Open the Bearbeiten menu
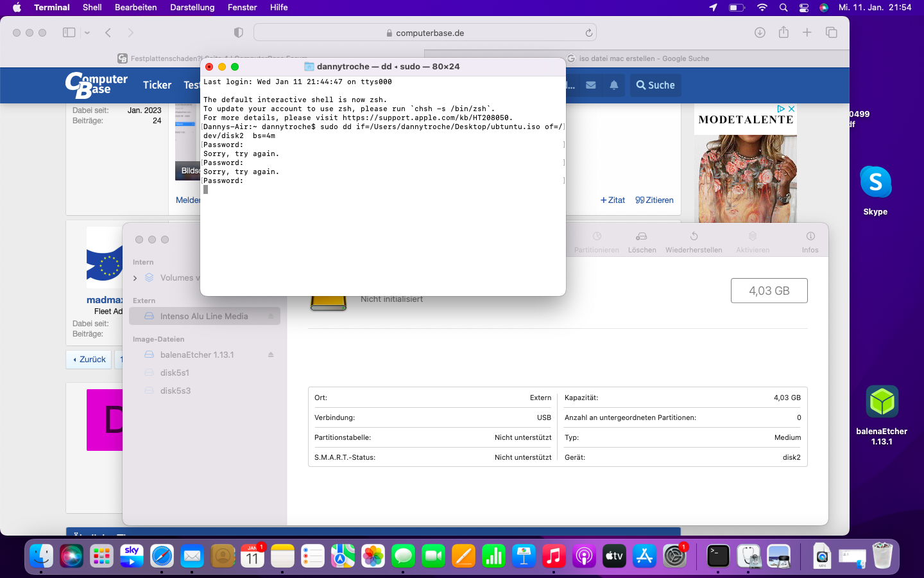The width and height of the screenshot is (924, 578). tap(135, 7)
